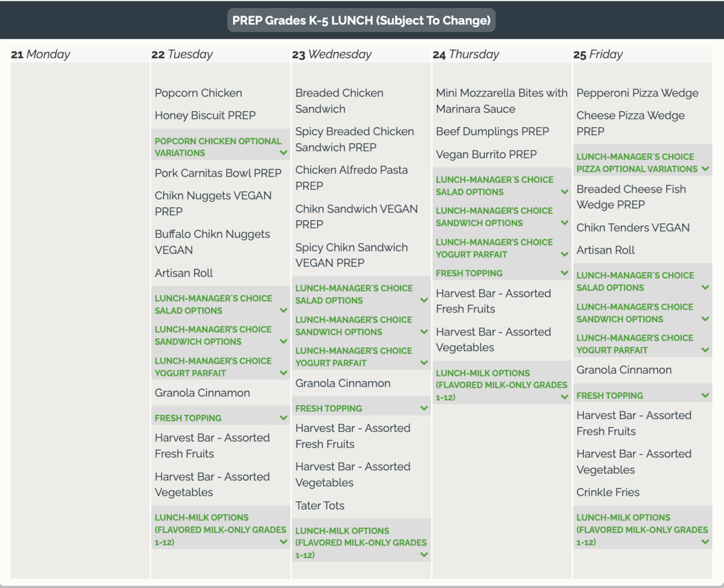
Task: Expand Tuesday's Fresh Topping section
Action: [220, 418]
